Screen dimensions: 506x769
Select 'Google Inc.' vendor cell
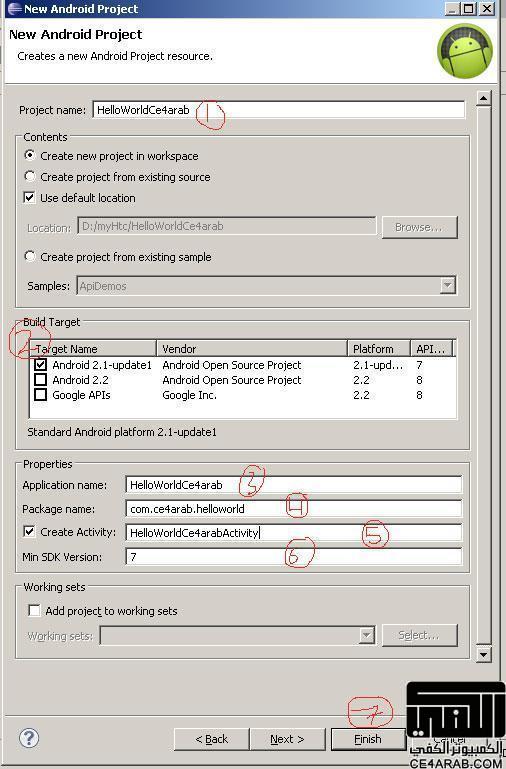pyautogui.click(x=189, y=395)
